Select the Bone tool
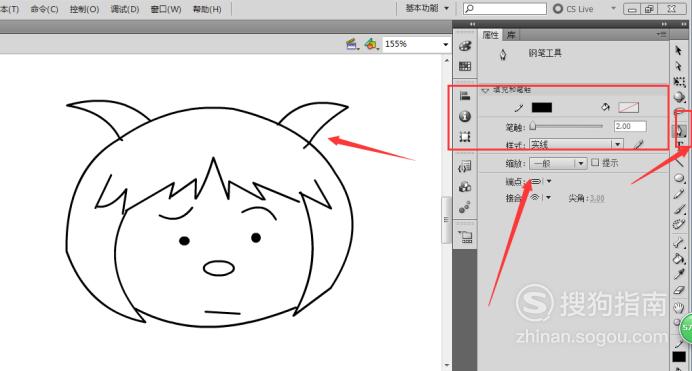Screen dimensions: 692x371 pyautogui.click(x=678, y=242)
